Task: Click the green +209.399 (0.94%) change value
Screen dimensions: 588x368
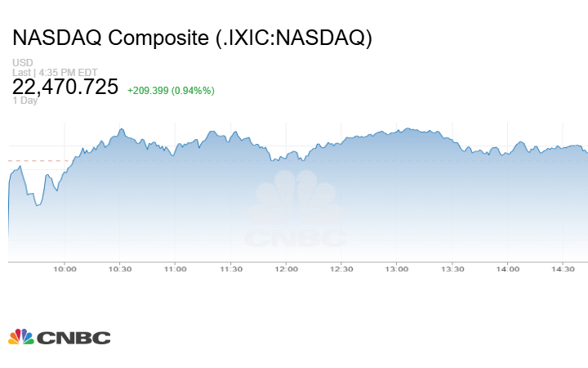Action: point(171,91)
